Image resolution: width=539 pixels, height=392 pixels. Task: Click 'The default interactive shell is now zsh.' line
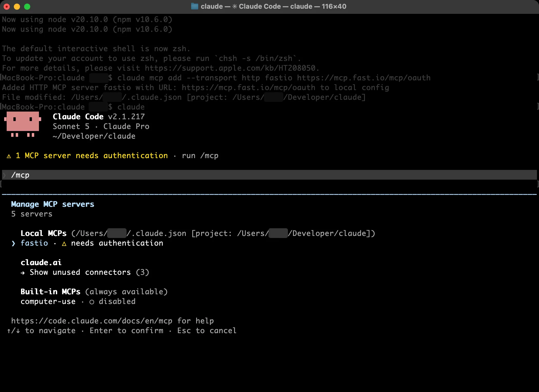click(96, 49)
